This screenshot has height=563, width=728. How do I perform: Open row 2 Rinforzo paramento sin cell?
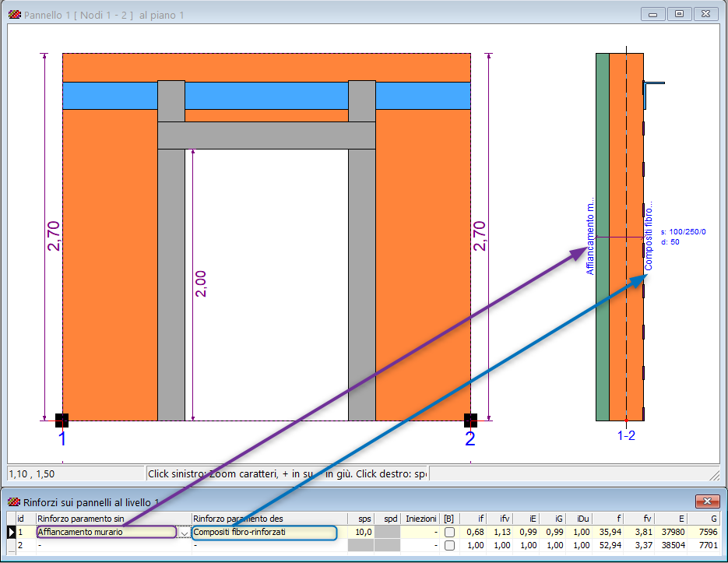pyautogui.click(x=113, y=546)
